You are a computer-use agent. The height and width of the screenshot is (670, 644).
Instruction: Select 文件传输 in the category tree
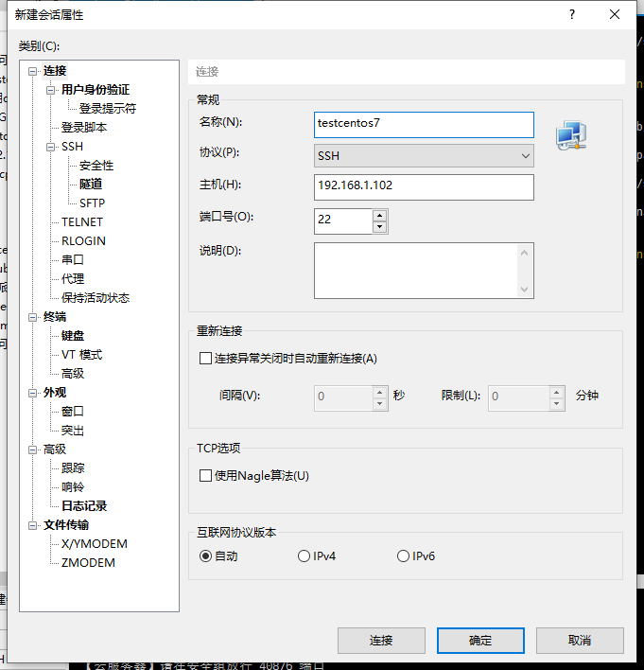coord(66,524)
